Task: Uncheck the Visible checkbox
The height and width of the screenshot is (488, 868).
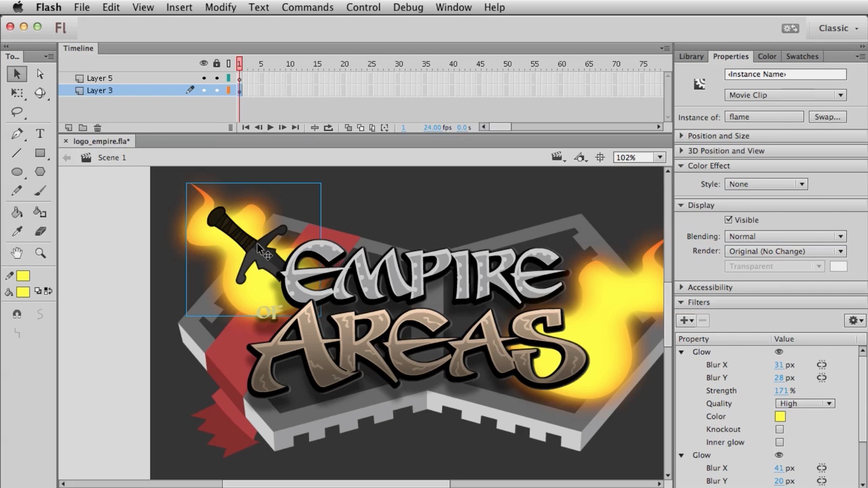Action: click(728, 220)
